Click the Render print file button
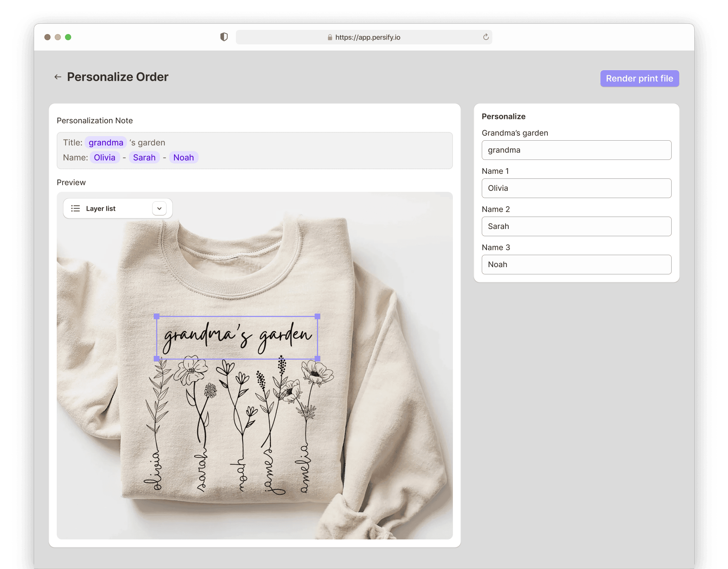The height and width of the screenshot is (569, 728). (639, 78)
